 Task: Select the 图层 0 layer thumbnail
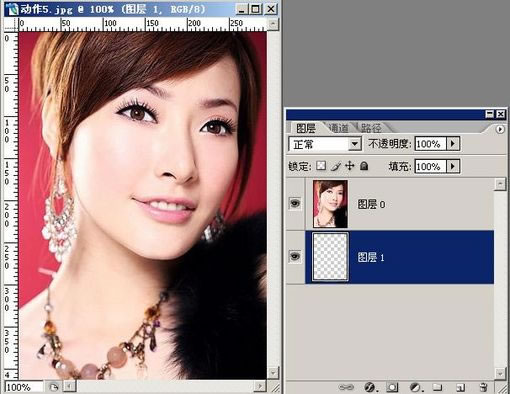coord(330,204)
